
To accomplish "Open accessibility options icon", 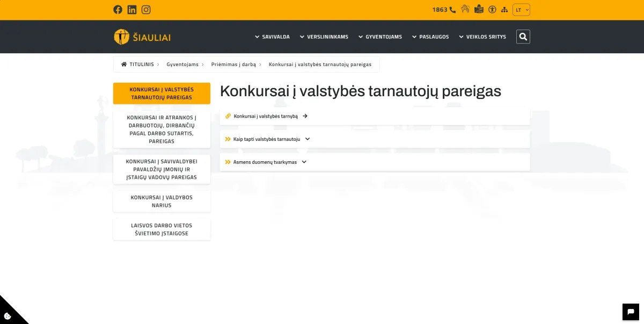I will click(x=492, y=10).
